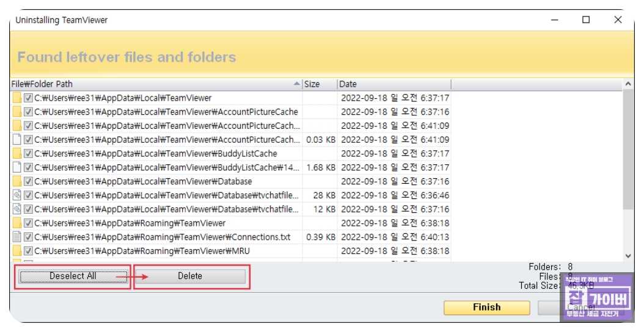Click file icon of 28 KB tvchatfile row
This screenshot has width=644, height=332.
point(17,196)
